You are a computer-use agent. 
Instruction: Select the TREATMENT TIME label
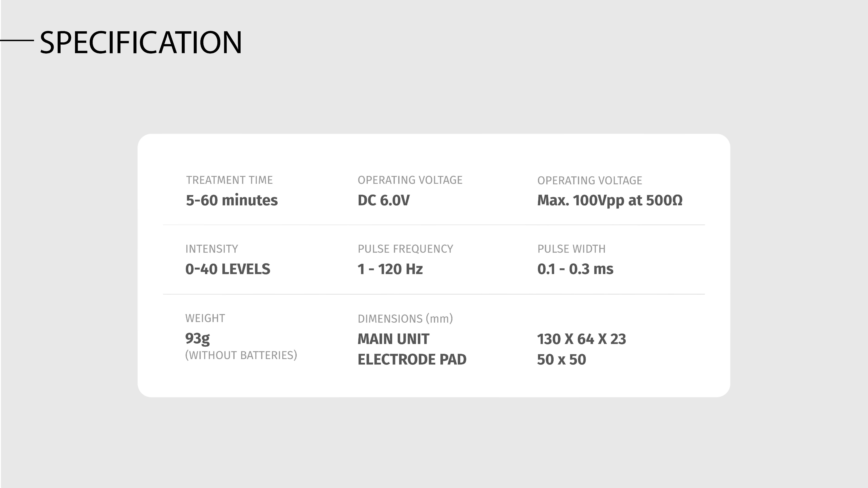click(x=229, y=180)
